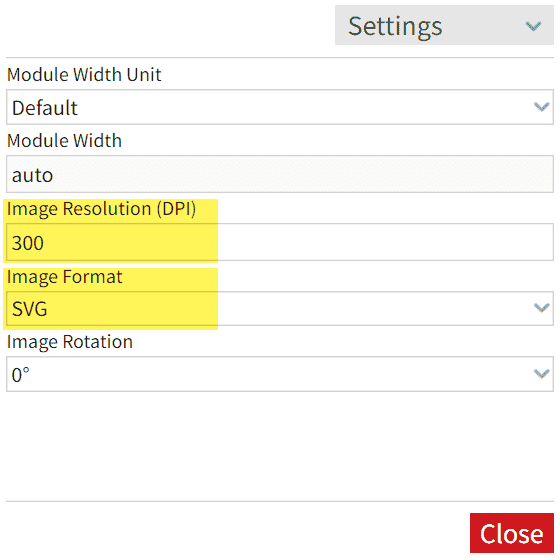Image resolution: width=560 pixels, height=560 pixels.
Task: Open the Image Format dropdown
Action: [x=280, y=309]
